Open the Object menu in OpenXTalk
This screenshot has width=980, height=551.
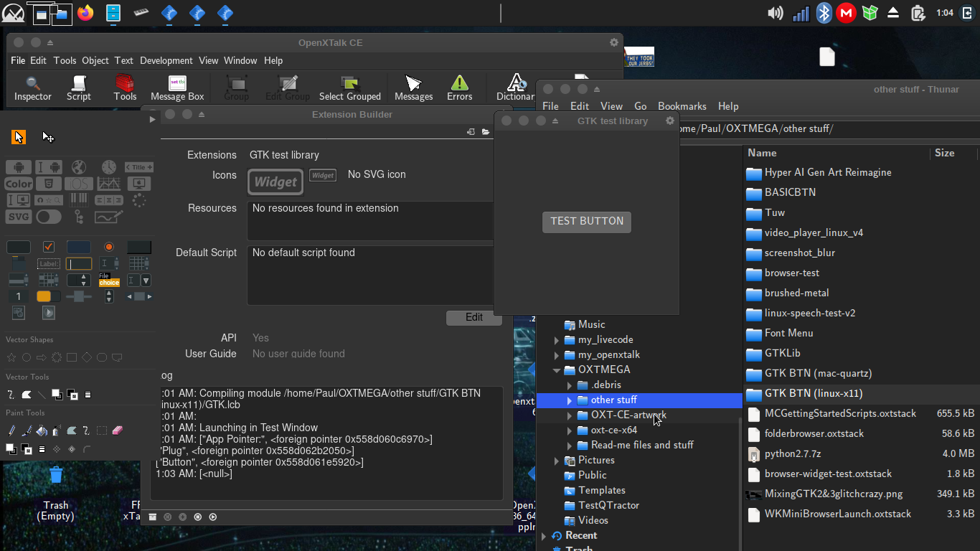click(x=95, y=61)
